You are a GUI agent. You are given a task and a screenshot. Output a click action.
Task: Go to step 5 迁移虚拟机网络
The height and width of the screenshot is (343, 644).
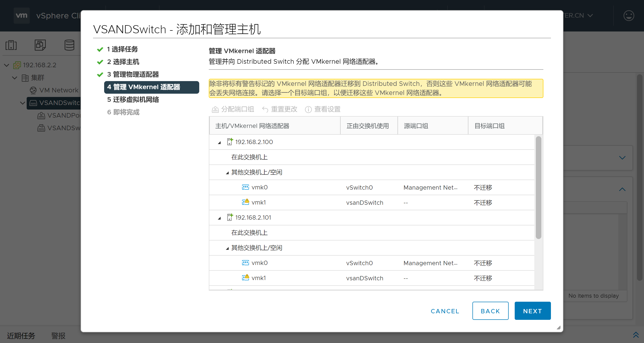point(133,100)
